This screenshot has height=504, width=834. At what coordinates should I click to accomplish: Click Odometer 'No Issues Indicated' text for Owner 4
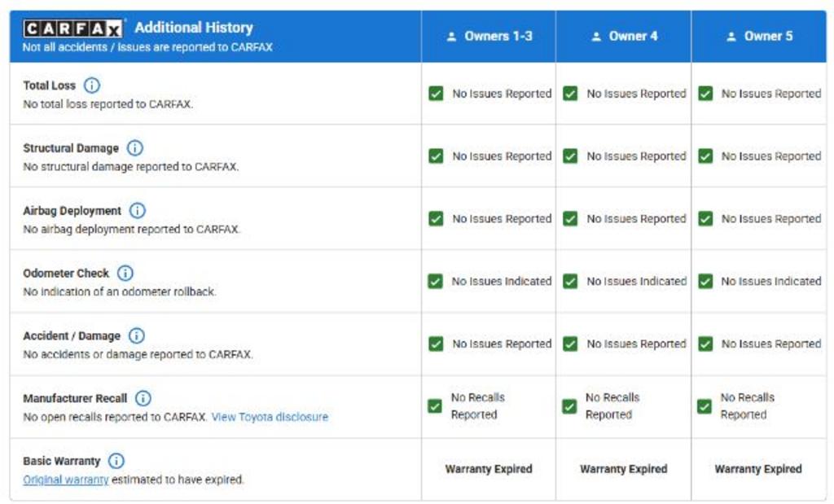pos(637,281)
